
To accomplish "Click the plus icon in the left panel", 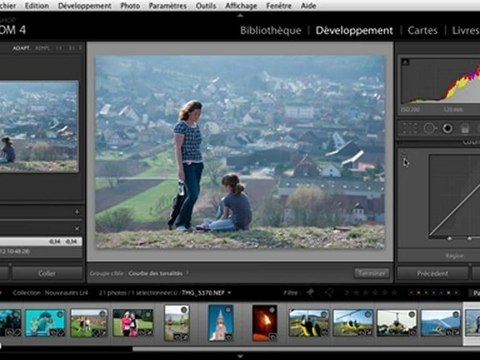I will pos(77,212).
